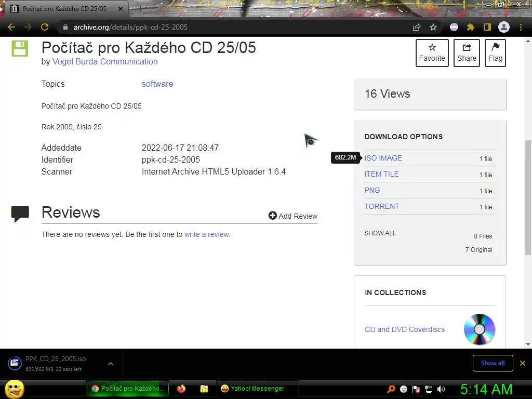The width and height of the screenshot is (532, 399).
Task: Open the extensions puzzle piece menu
Action: 470,27
